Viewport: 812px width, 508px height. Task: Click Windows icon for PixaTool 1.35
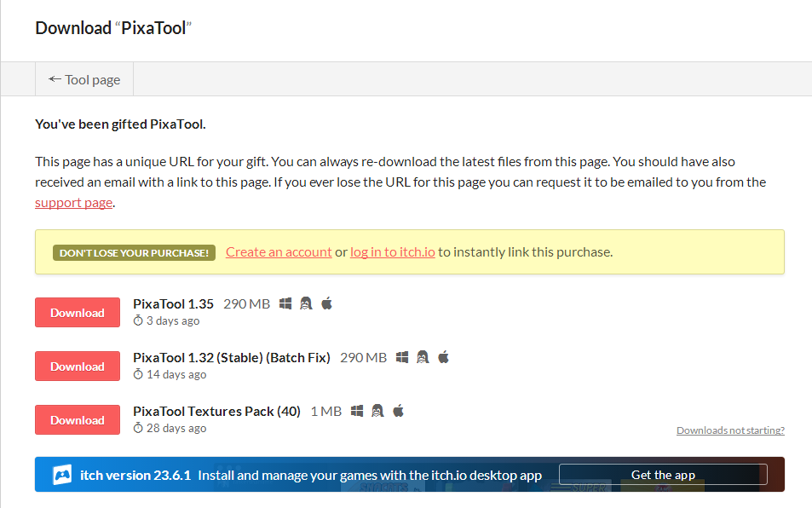click(x=285, y=303)
